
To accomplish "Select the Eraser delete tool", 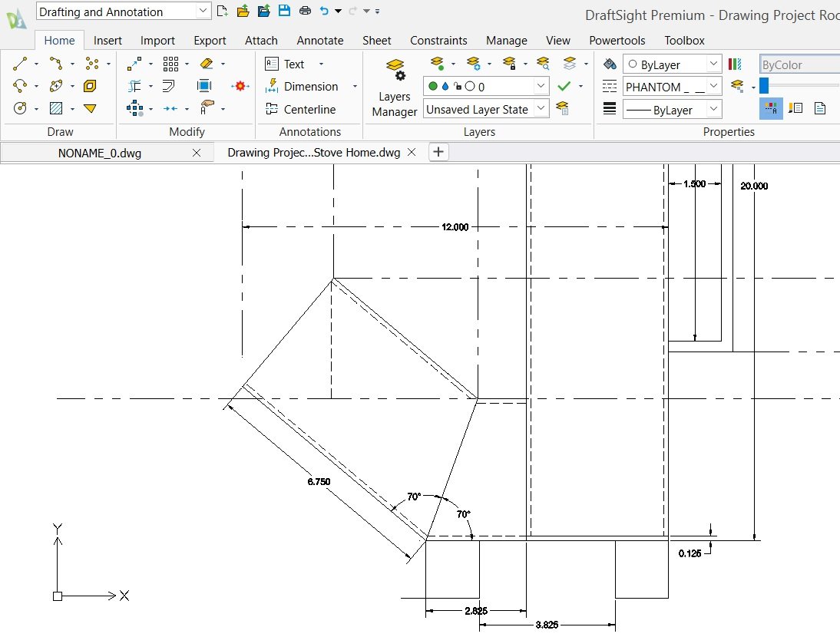I will (207, 64).
